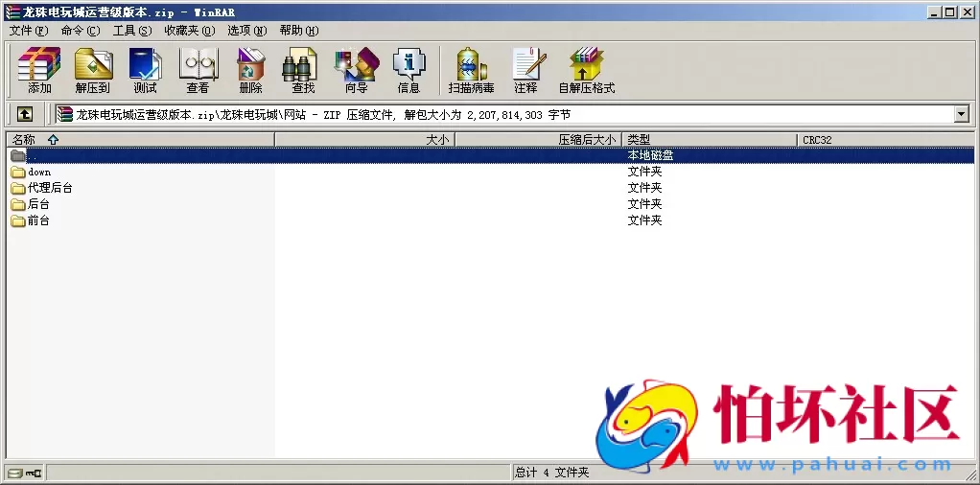Open the Favorites (收藏夹) menu
Viewport: 980px width, 485px height.
(189, 31)
